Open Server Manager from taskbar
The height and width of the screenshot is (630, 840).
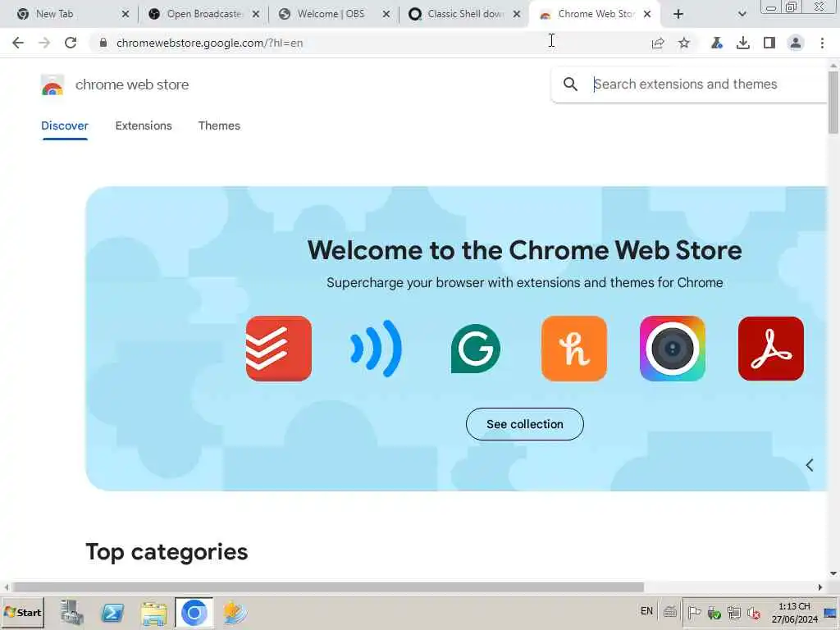(x=72, y=612)
